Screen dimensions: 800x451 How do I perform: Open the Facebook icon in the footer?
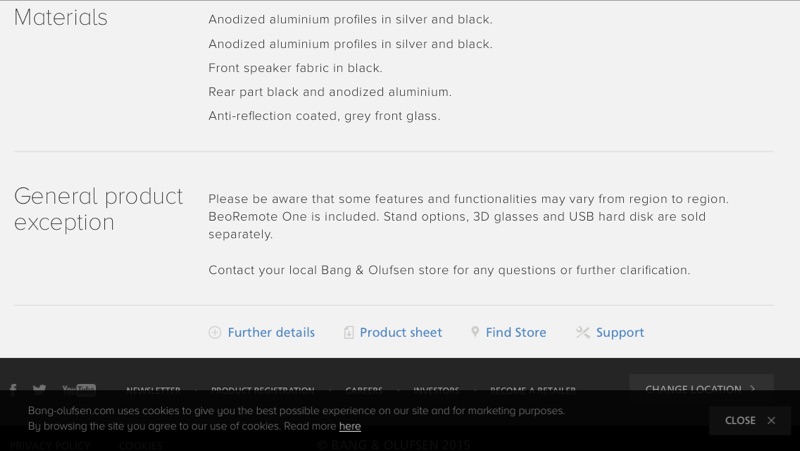click(x=13, y=390)
